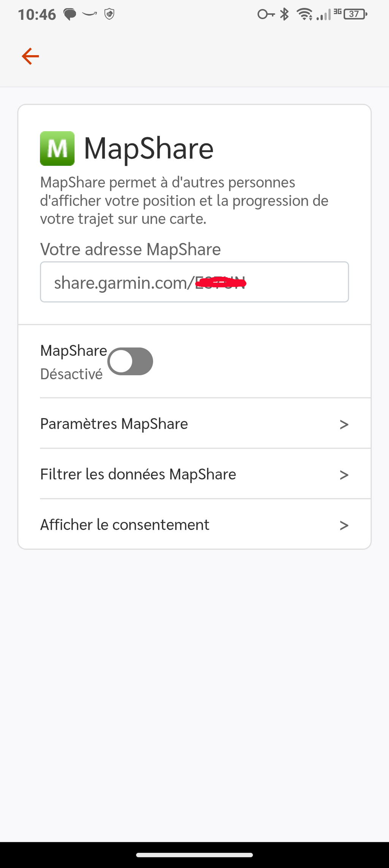The image size is (389, 868).
Task: Tap the Bluetooth status icon
Action: 284,14
